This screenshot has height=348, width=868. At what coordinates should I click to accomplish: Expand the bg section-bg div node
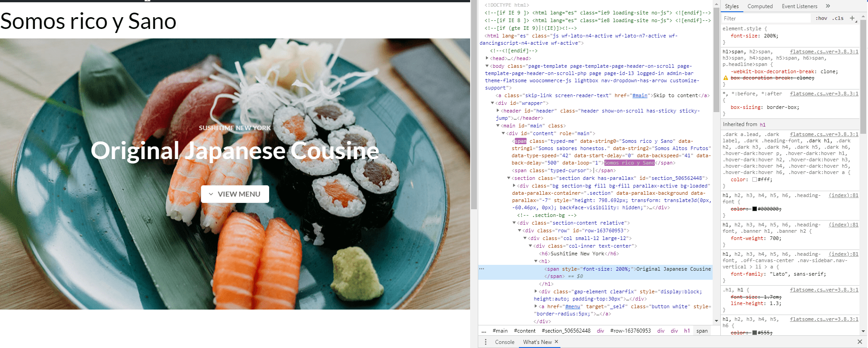tap(514, 185)
